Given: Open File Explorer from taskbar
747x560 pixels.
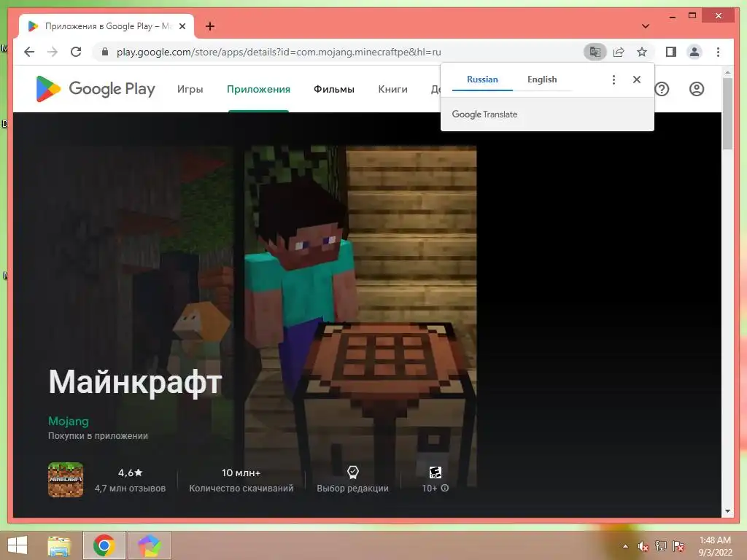Looking at the screenshot, I should (x=59, y=545).
